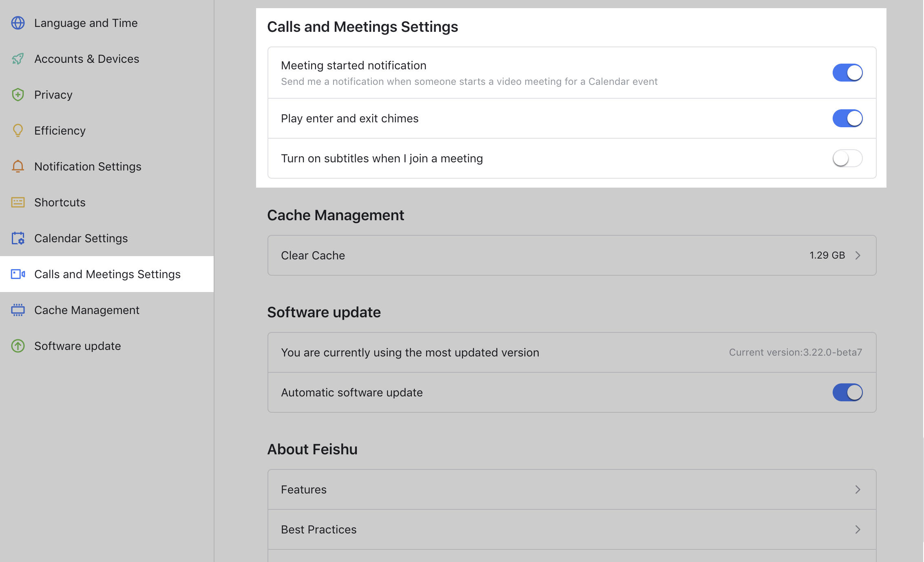Viewport: 924px width, 562px height.
Task: Jump to Software update in sidebar
Action: pos(107,346)
